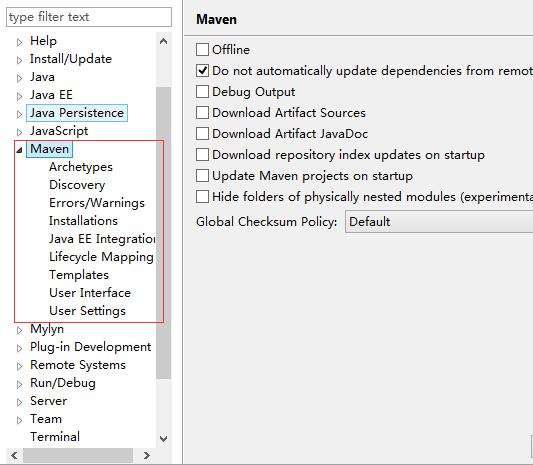Collapse the Maven tree node

[x=19, y=150]
